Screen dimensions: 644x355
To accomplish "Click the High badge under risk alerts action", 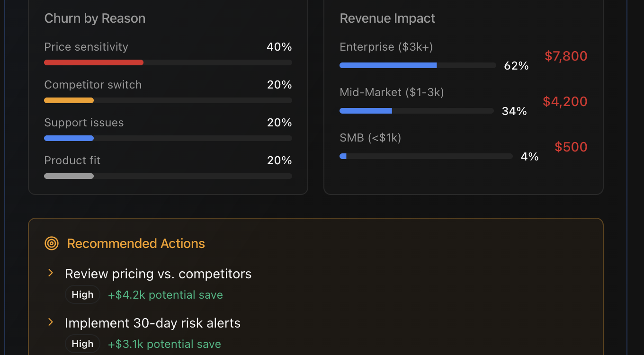I will (x=82, y=343).
